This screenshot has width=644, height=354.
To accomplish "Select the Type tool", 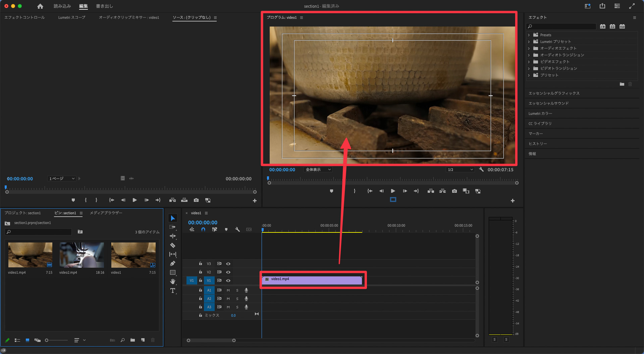I will [173, 291].
